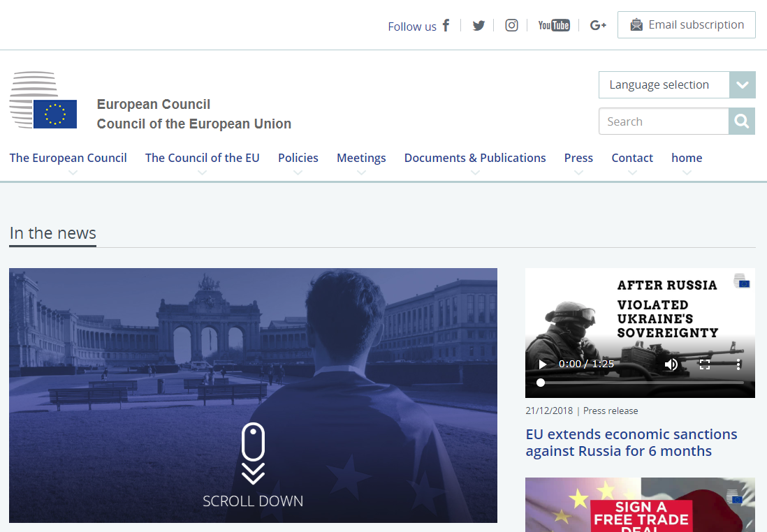Open Documents & Publications menu

coord(475,158)
